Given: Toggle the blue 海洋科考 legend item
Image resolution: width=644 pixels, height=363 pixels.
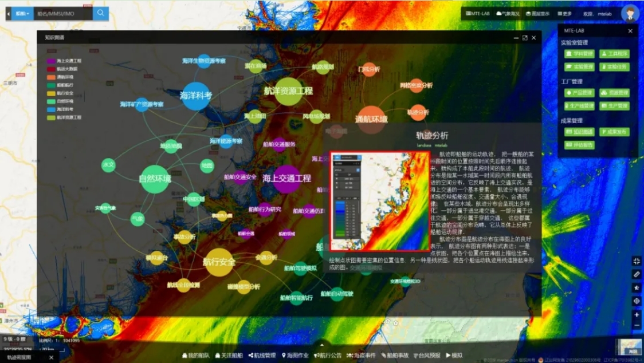Looking at the screenshot, I should 51,109.
